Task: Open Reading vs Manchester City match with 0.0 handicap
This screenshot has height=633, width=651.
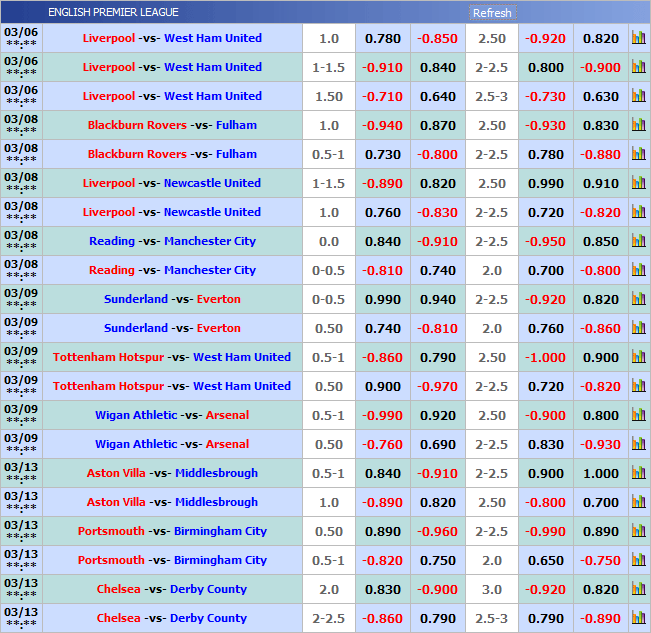Action: point(172,241)
